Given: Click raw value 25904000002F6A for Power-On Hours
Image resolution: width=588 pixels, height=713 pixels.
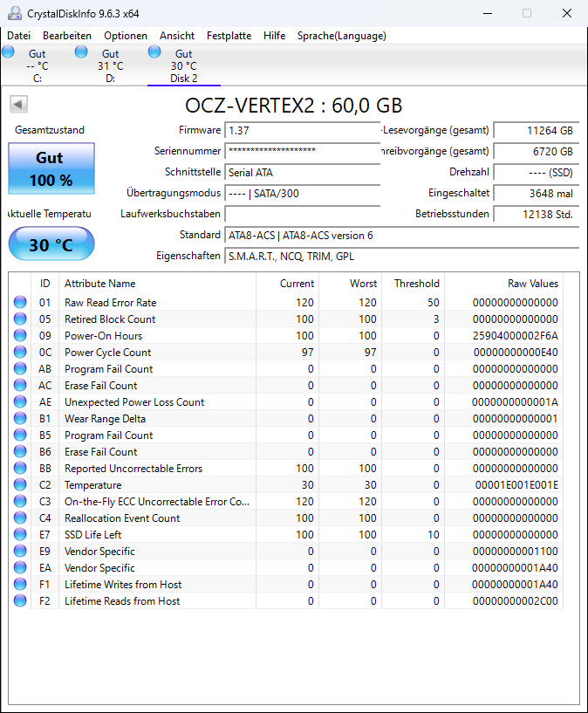Looking at the screenshot, I should [516, 336].
